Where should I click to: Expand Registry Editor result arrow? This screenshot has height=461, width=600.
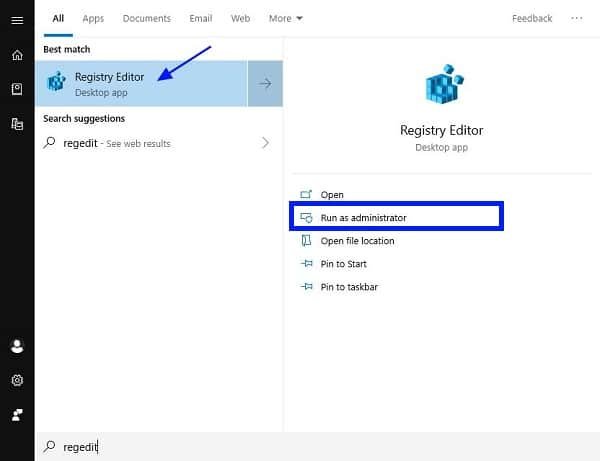point(265,83)
